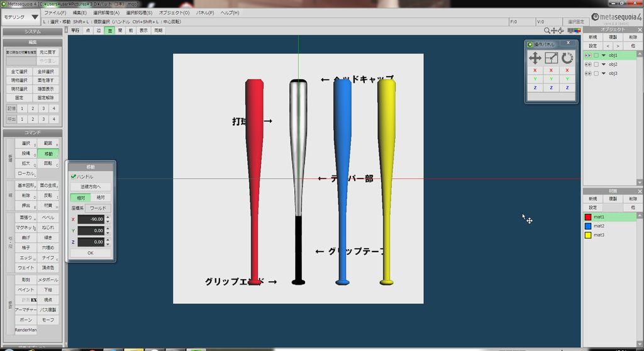Choose the マグネット magnet command
644x351 pixels.
click(x=26, y=228)
